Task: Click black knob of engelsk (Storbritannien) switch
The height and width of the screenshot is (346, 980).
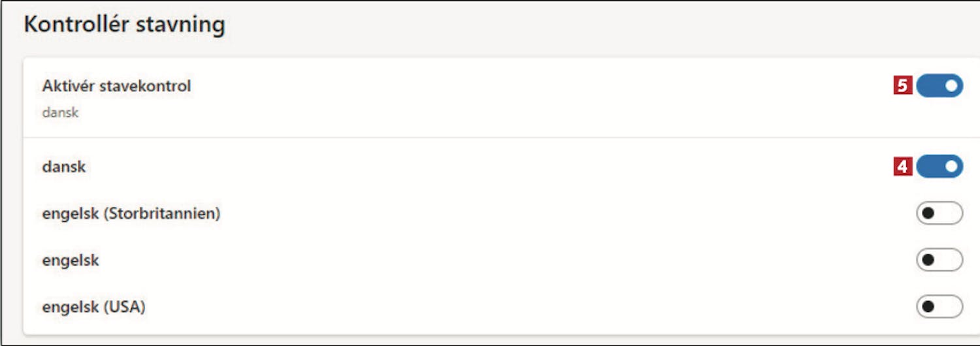Action: [x=928, y=213]
